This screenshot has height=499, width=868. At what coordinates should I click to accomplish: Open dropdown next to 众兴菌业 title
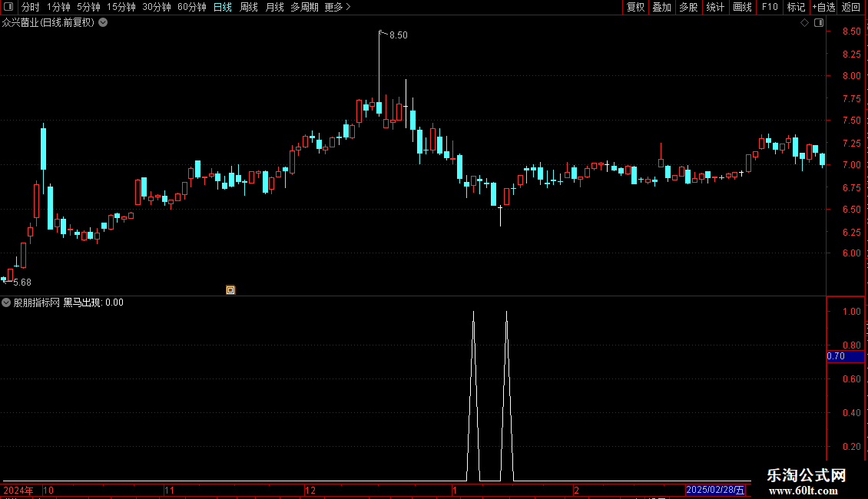pos(103,23)
